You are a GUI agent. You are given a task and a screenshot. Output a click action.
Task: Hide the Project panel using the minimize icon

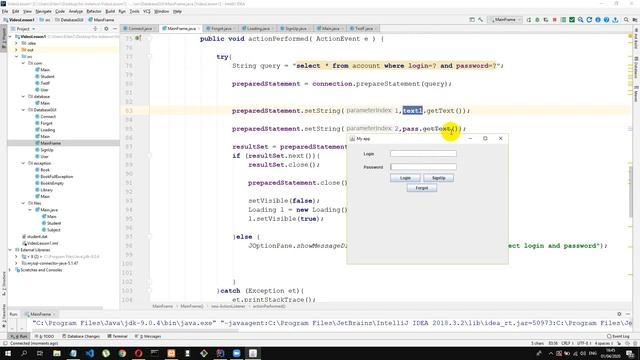coord(115,29)
